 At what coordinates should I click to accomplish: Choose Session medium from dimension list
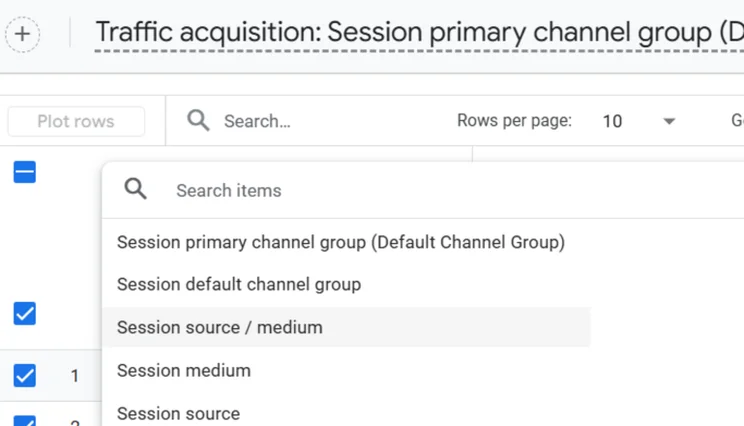pos(184,370)
